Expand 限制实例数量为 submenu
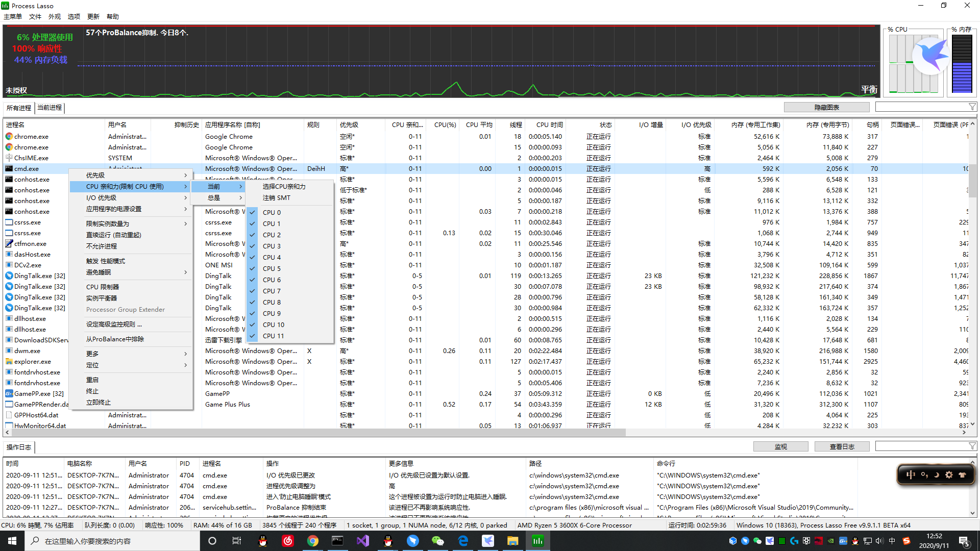The image size is (980, 551). coord(131,223)
